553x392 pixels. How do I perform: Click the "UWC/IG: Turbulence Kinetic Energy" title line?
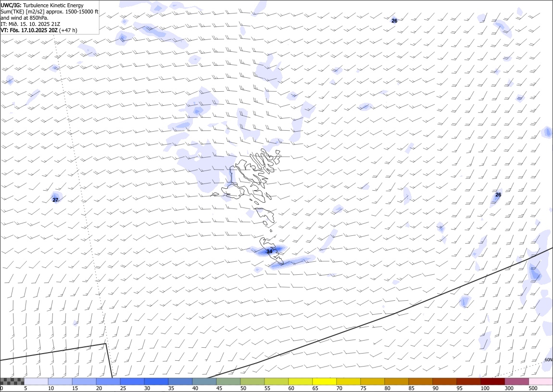[x=42, y=5]
